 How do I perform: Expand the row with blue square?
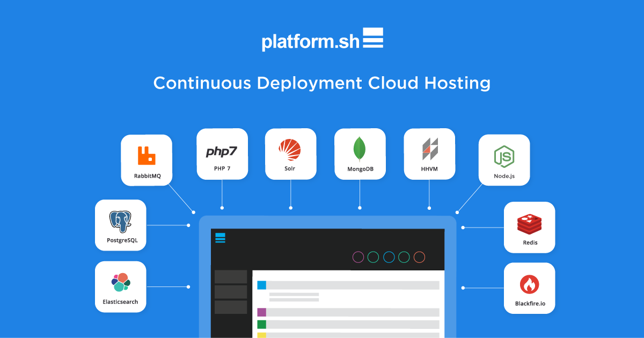pyautogui.click(x=348, y=285)
